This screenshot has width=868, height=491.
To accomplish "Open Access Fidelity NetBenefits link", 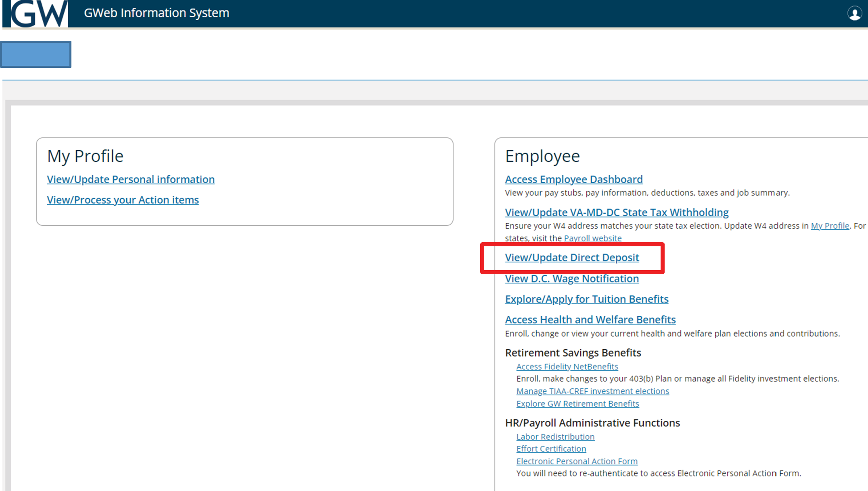I will click(567, 367).
